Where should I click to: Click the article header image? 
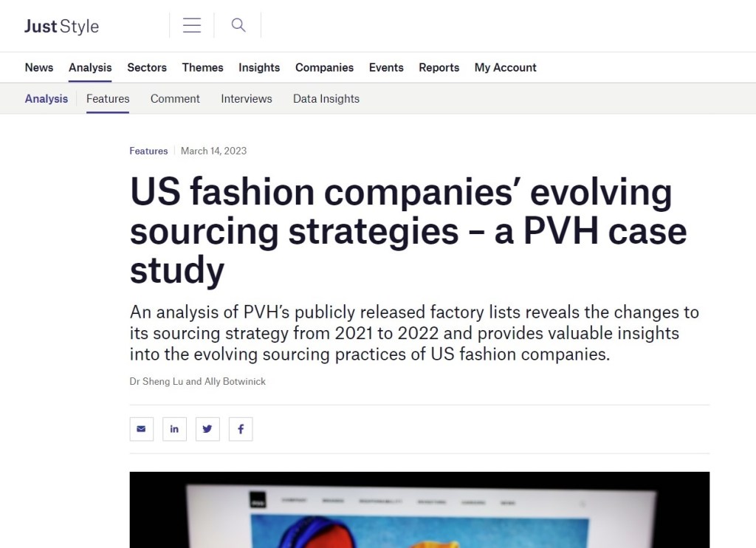[x=419, y=510]
